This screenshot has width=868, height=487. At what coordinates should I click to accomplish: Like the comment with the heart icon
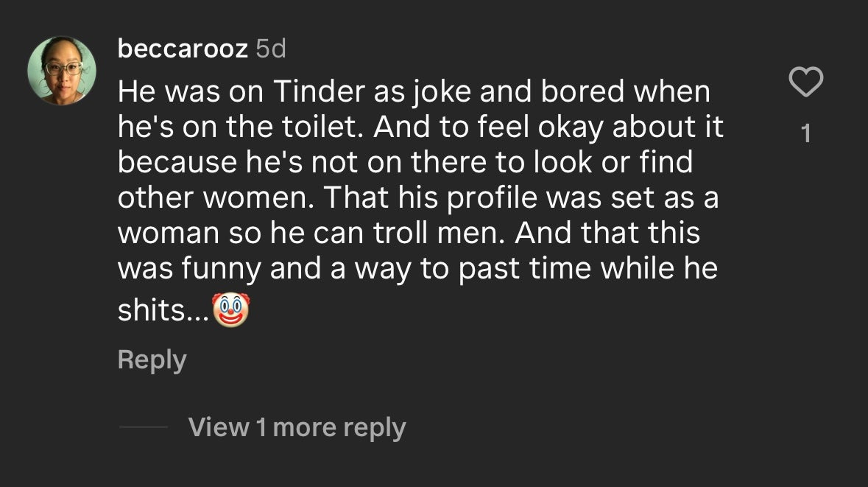point(805,82)
